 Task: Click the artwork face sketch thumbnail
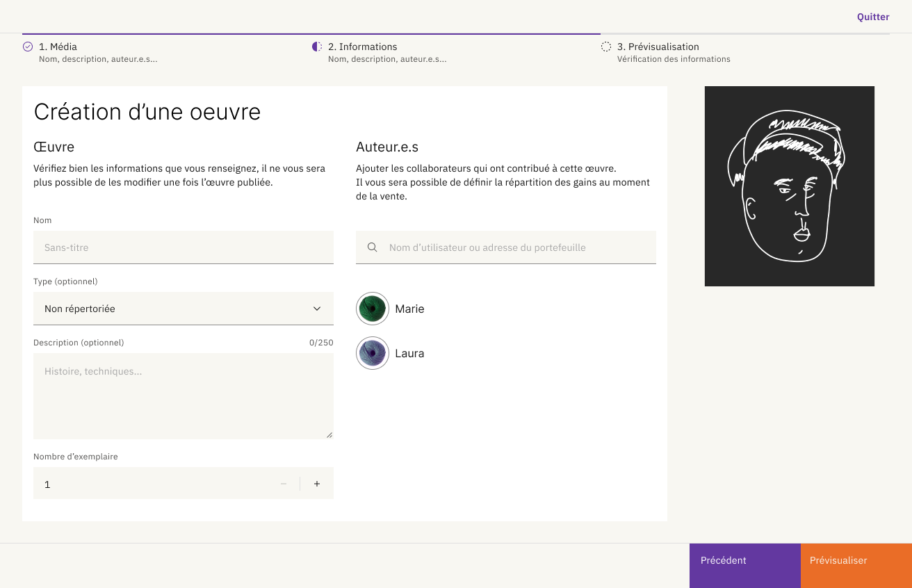point(790,186)
